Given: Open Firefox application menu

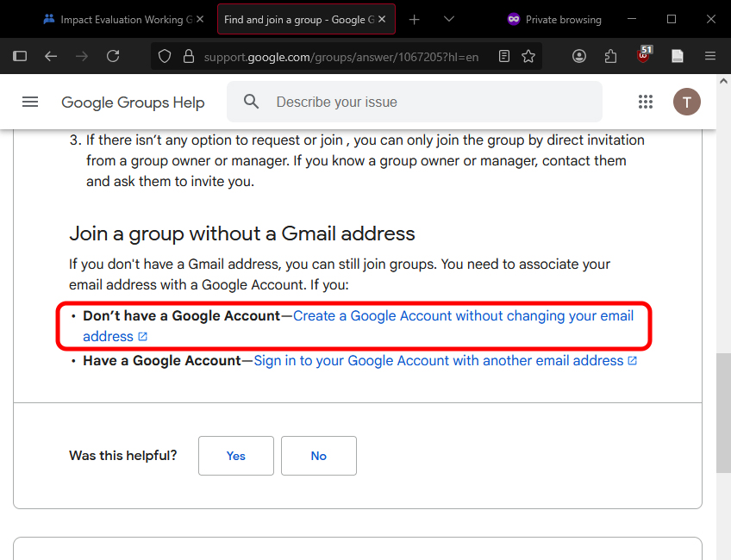Looking at the screenshot, I should (710, 56).
